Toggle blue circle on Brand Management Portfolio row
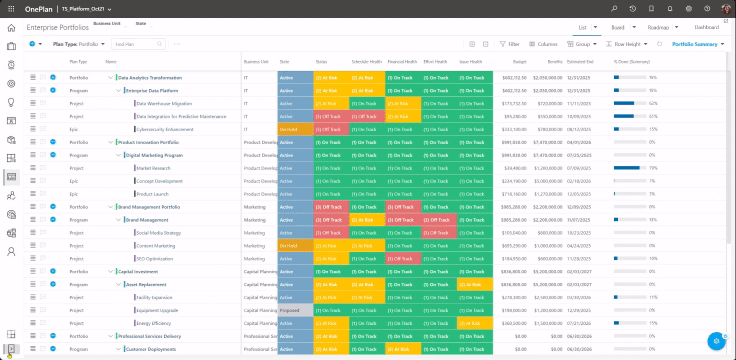Viewport: 736px width, 360px height. coord(53,207)
